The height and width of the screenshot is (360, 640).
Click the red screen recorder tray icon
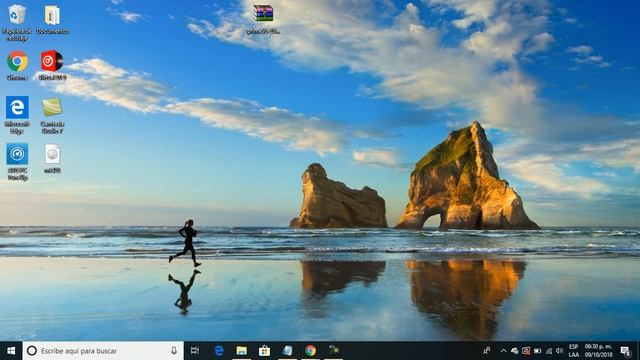click(x=526, y=351)
